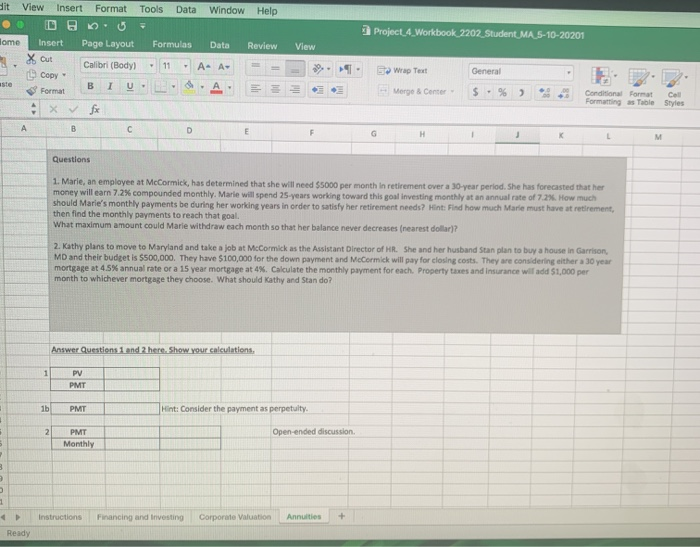Expand the underline style arrow

[x=143, y=86]
